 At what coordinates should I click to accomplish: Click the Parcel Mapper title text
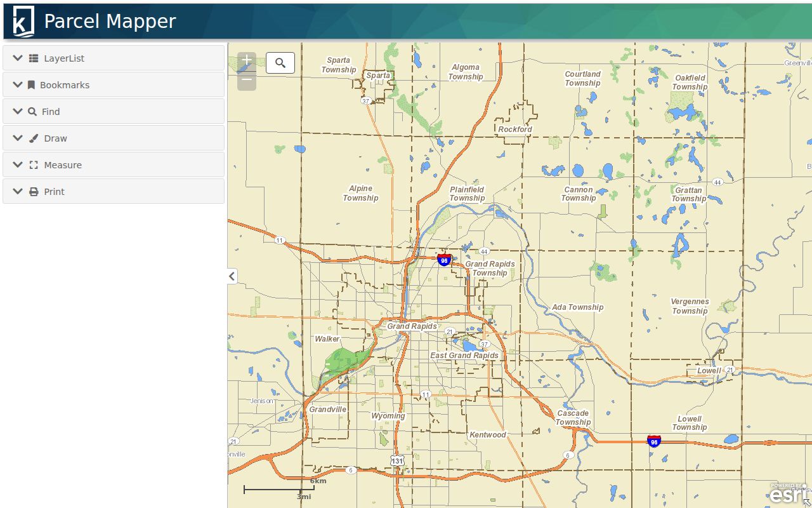(110, 21)
